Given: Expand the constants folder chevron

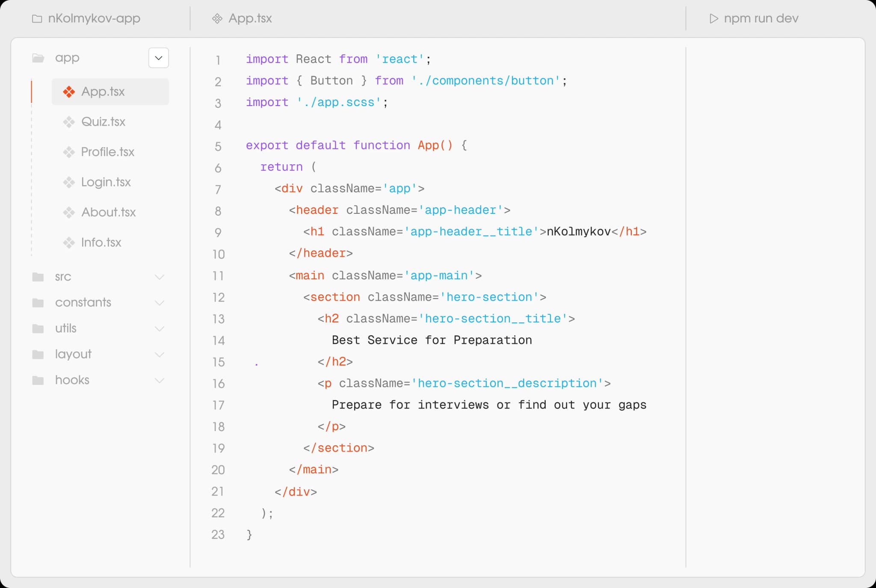Looking at the screenshot, I should coord(159,303).
